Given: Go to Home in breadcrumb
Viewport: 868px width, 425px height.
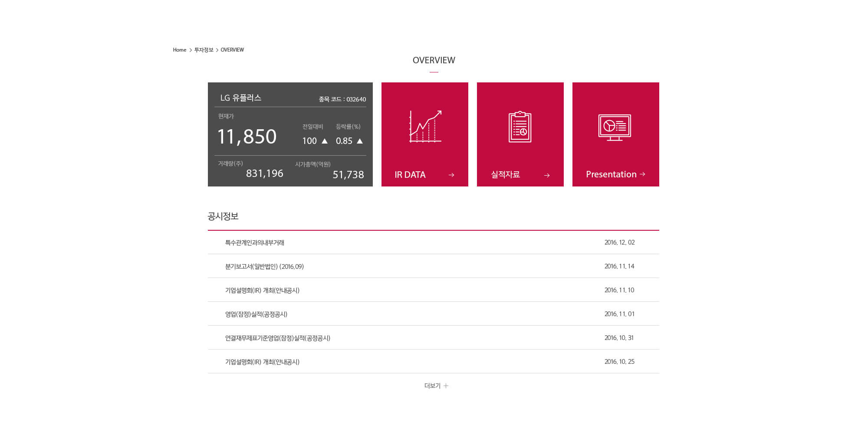Looking at the screenshot, I should tap(179, 50).
